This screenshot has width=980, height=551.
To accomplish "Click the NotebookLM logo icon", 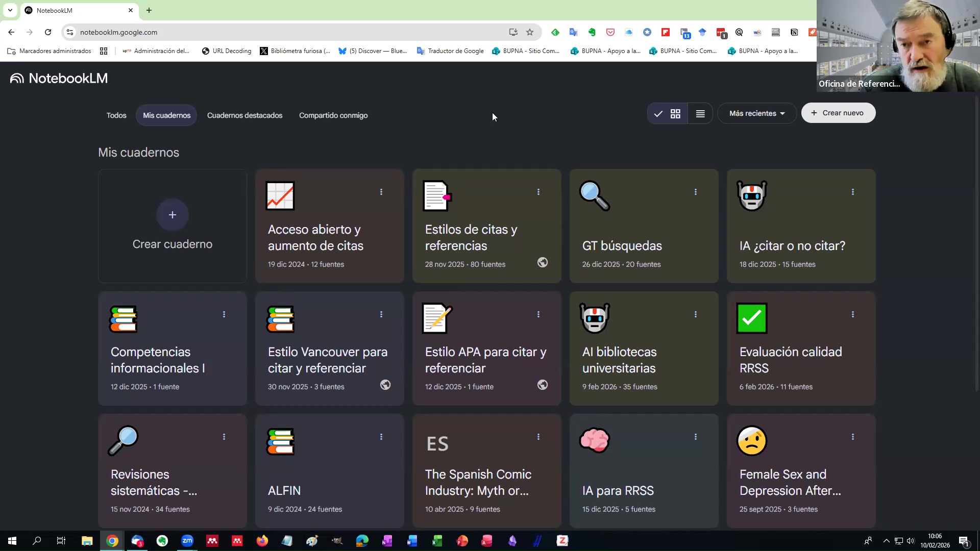I will click(x=17, y=78).
